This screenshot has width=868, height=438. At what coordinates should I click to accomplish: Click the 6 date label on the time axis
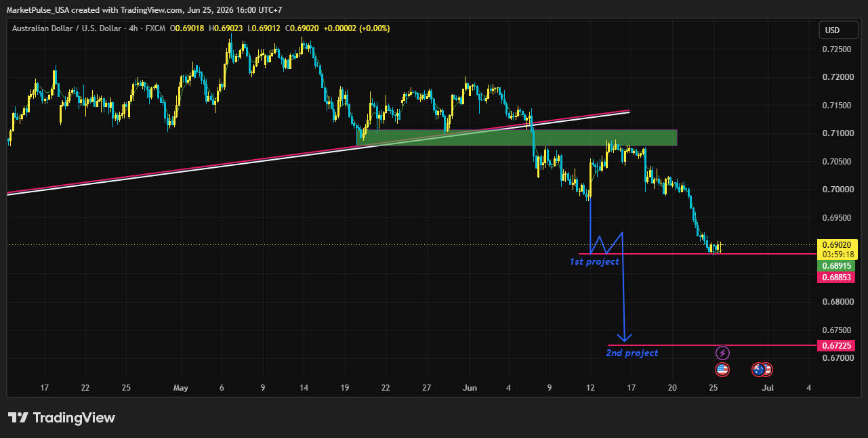click(222, 388)
